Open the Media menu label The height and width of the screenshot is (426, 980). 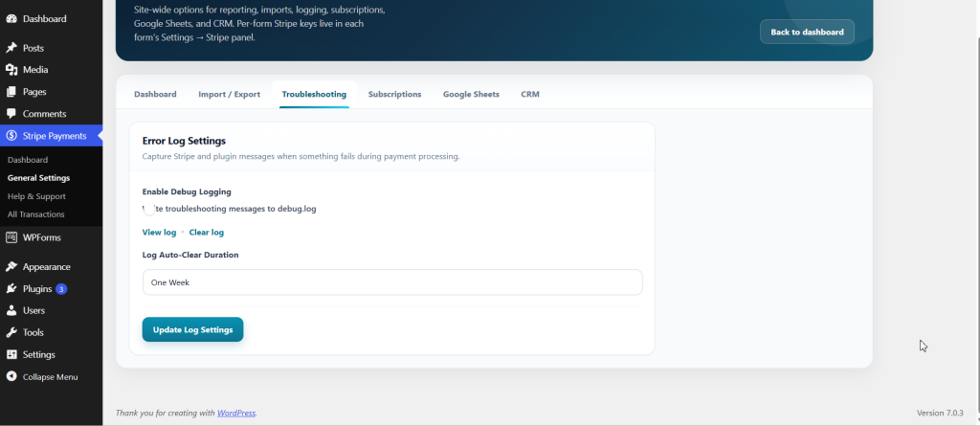click(35, 70)
